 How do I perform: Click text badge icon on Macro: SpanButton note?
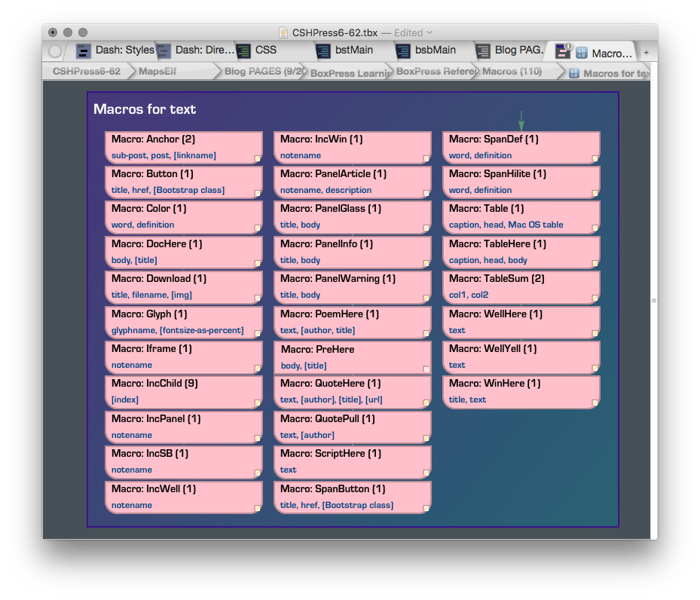[426, 508]
